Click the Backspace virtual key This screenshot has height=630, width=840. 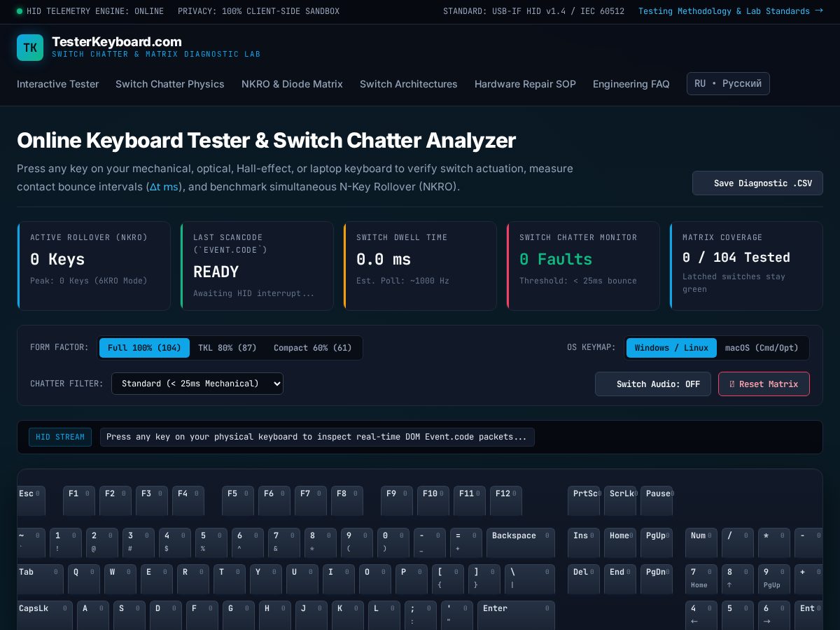(x=521, y=543)
